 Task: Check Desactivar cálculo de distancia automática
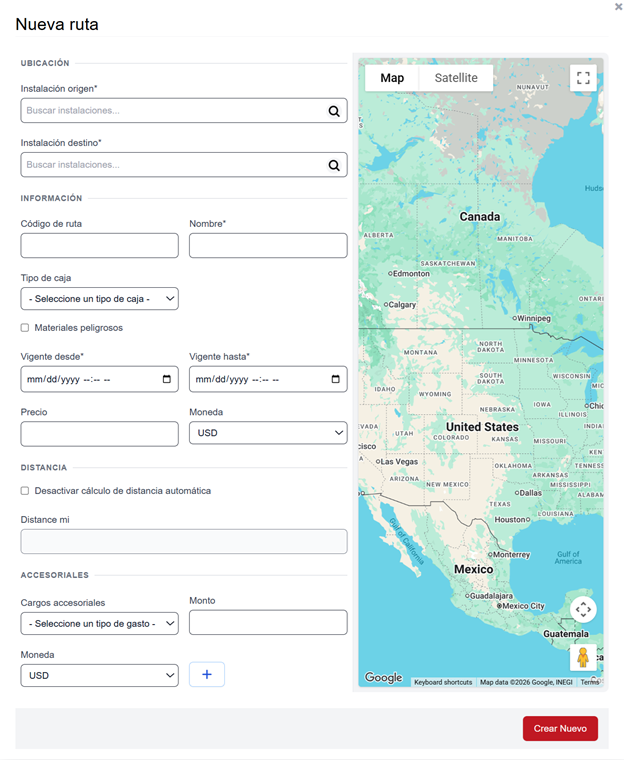pyautogui.click(x=25, y=491)
